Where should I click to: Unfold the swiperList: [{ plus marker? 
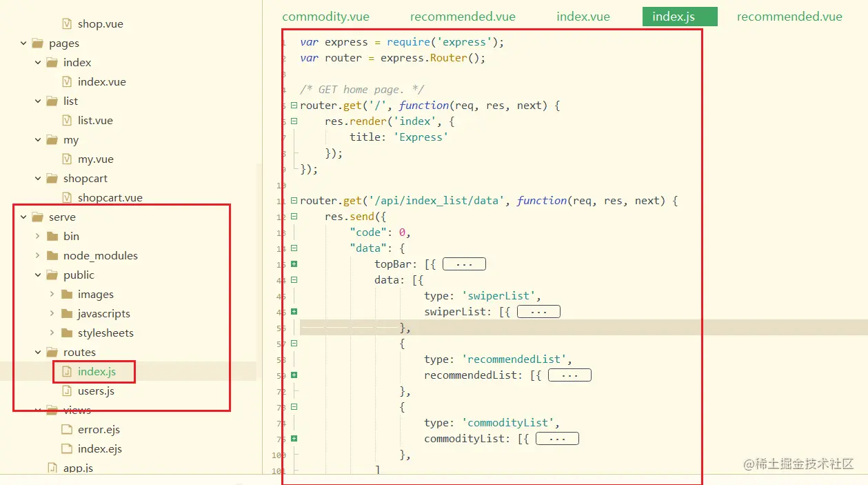tap(294, 312)
